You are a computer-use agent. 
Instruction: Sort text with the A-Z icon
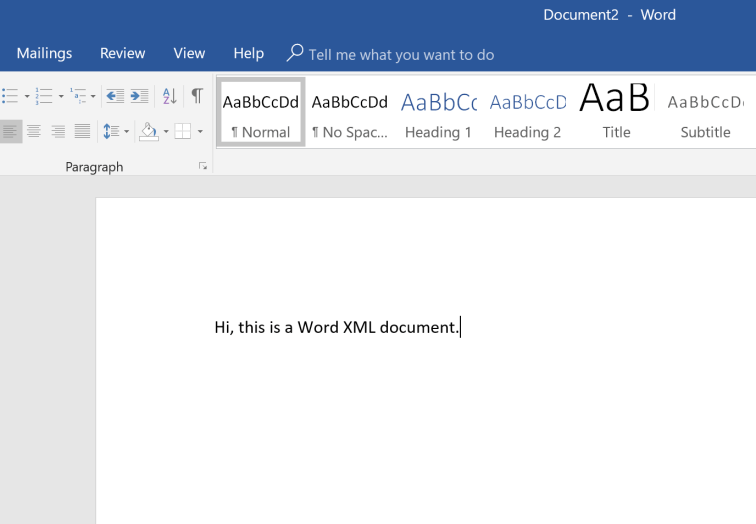(169, 96)
